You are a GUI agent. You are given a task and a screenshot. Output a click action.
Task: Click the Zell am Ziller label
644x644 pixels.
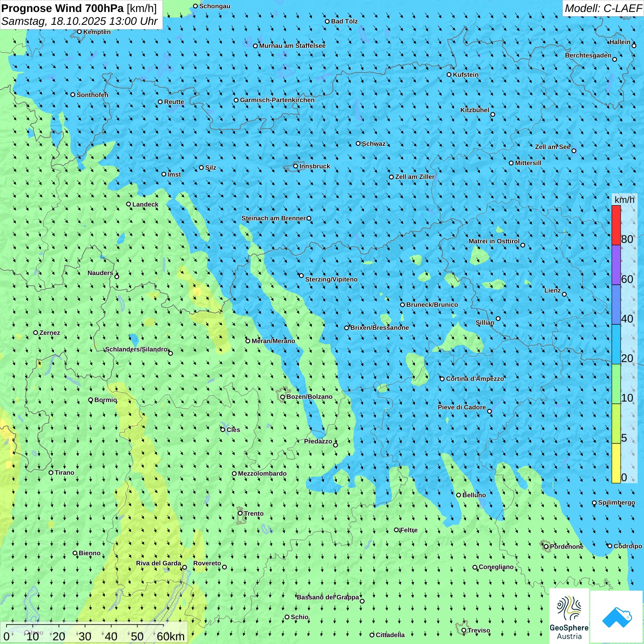[x=415, y=177]
